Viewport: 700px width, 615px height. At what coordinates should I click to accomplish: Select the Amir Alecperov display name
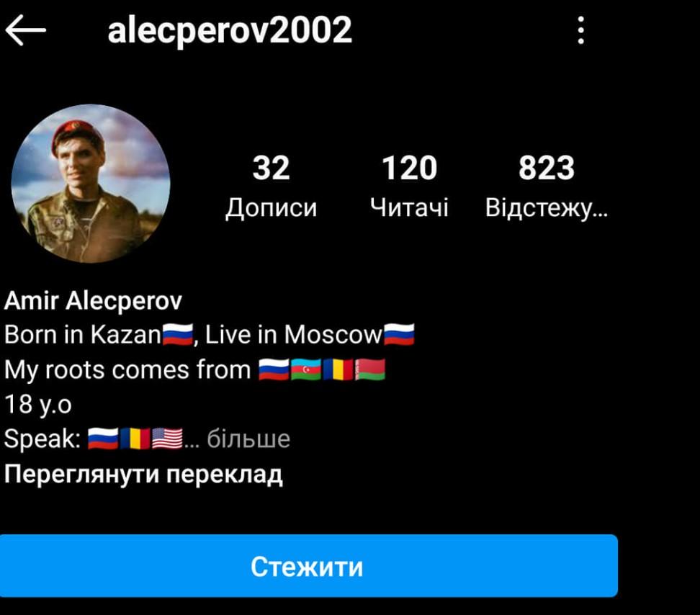93,300
